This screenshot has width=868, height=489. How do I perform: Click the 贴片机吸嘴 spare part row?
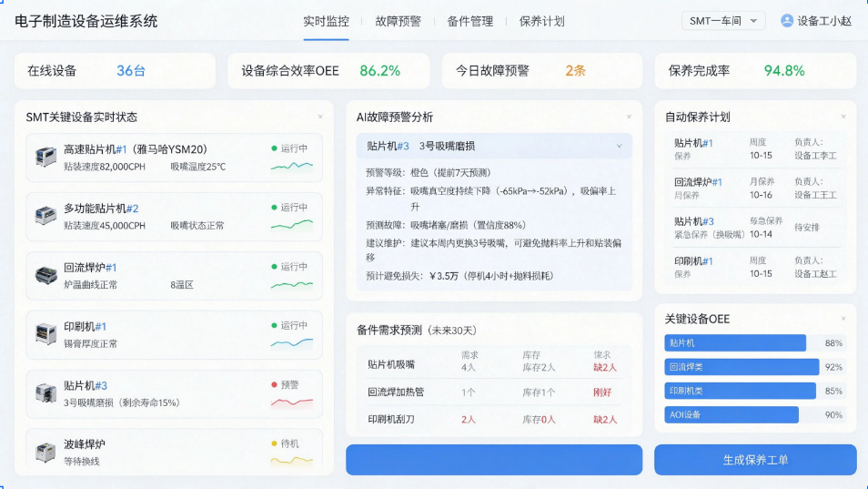click(x=494, y=362)
